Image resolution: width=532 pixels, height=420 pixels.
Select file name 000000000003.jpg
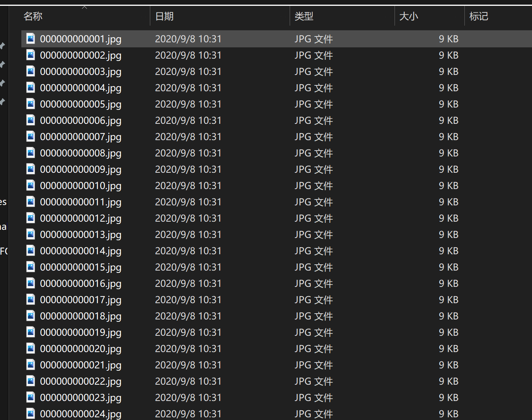click(81, 72)
